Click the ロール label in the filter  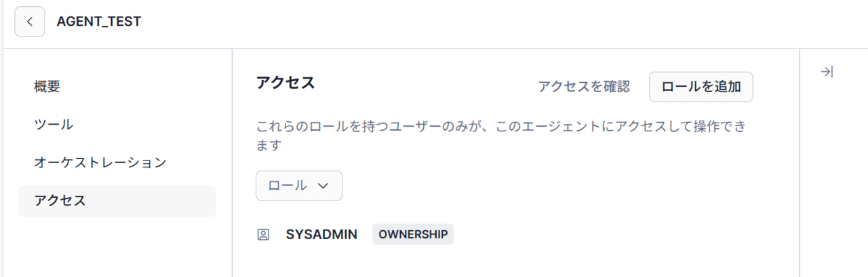click(288, 186)
